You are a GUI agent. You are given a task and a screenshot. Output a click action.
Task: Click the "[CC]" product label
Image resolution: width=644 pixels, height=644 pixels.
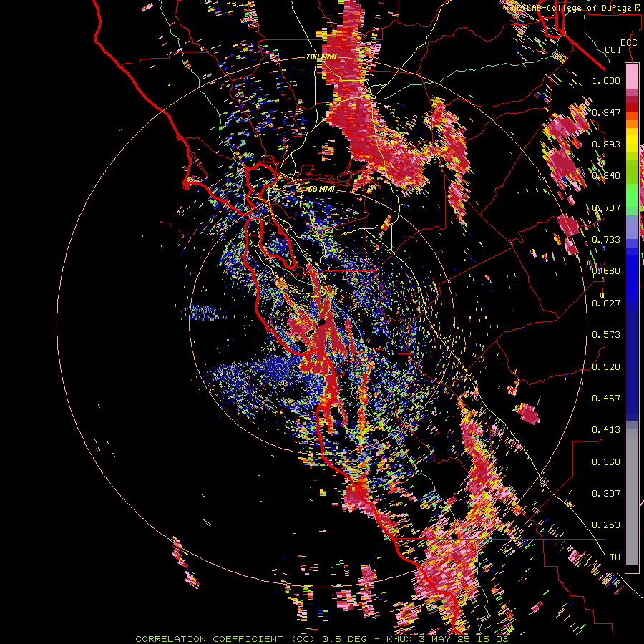click(x=611, y=49)
